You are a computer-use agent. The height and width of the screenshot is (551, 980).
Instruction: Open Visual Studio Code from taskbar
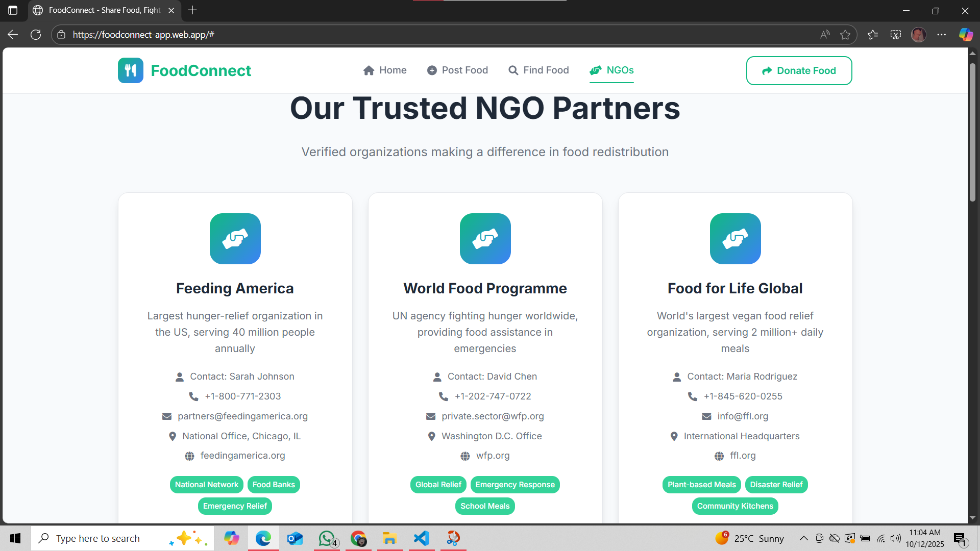(x=422, y=538)
